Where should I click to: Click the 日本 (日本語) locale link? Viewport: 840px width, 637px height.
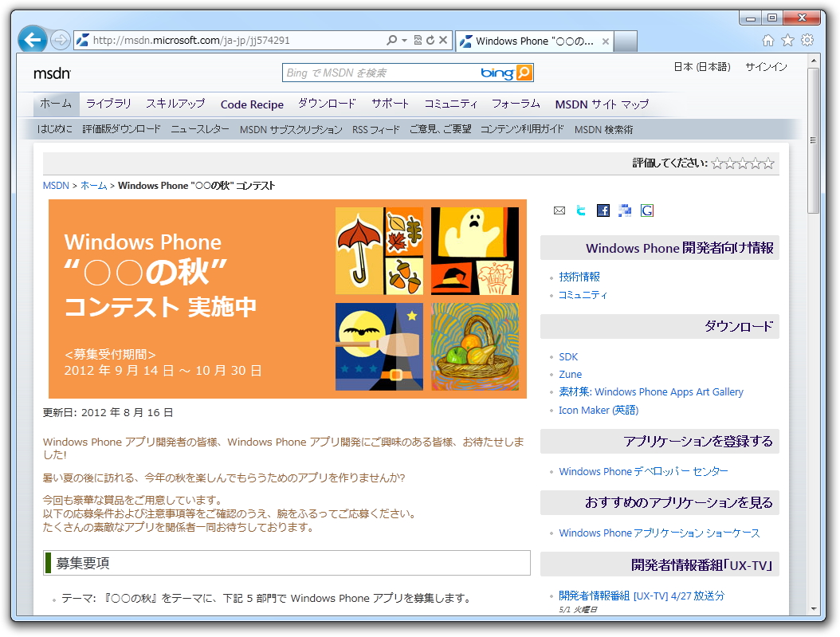(702, 67)
